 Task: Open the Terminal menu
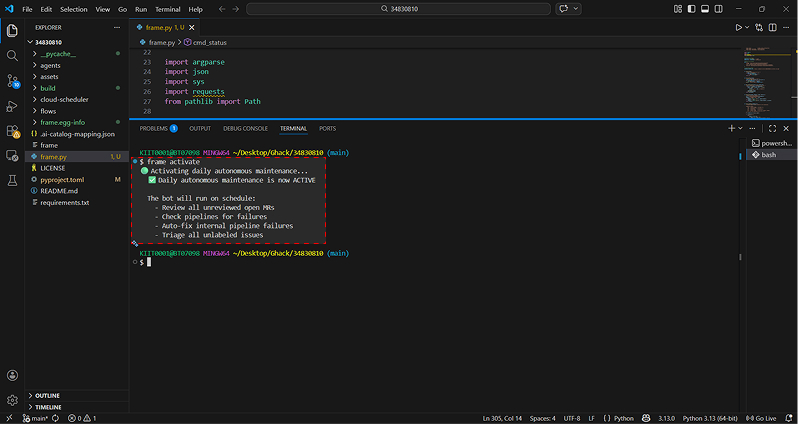167,9
